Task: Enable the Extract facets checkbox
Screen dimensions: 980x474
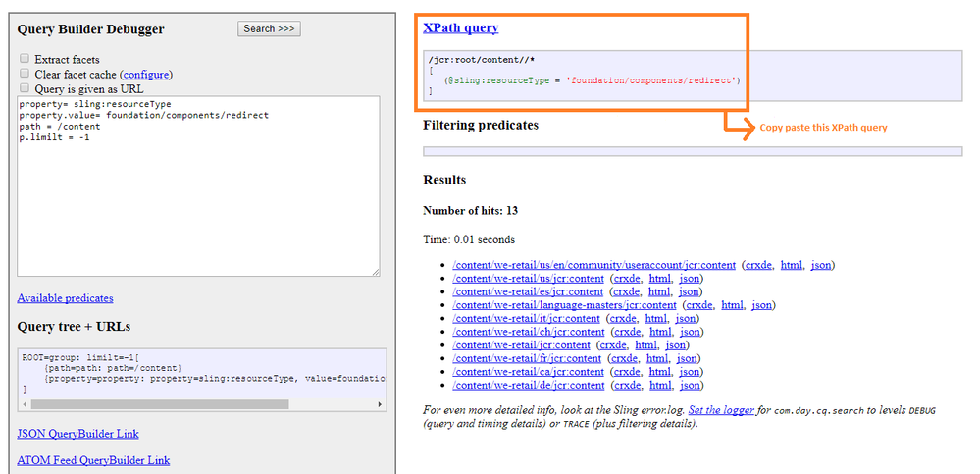Action: (25, 60)
